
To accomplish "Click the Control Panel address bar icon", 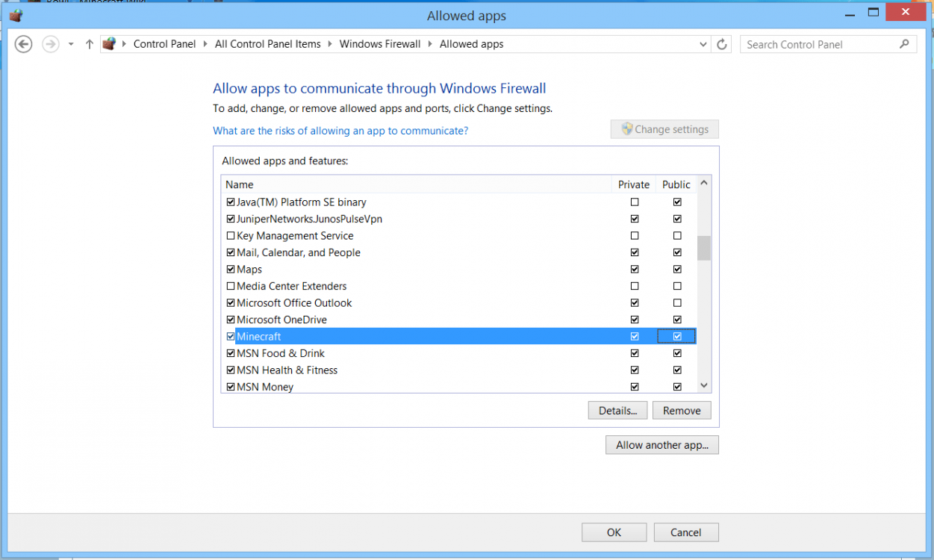I will 110,45.
